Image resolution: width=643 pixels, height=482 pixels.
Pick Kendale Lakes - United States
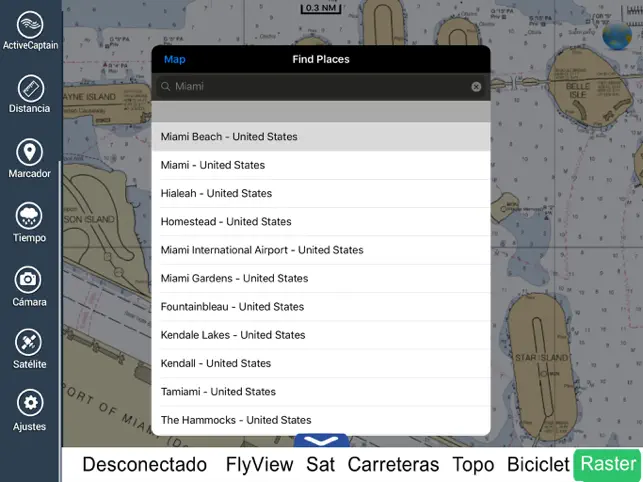321,335
